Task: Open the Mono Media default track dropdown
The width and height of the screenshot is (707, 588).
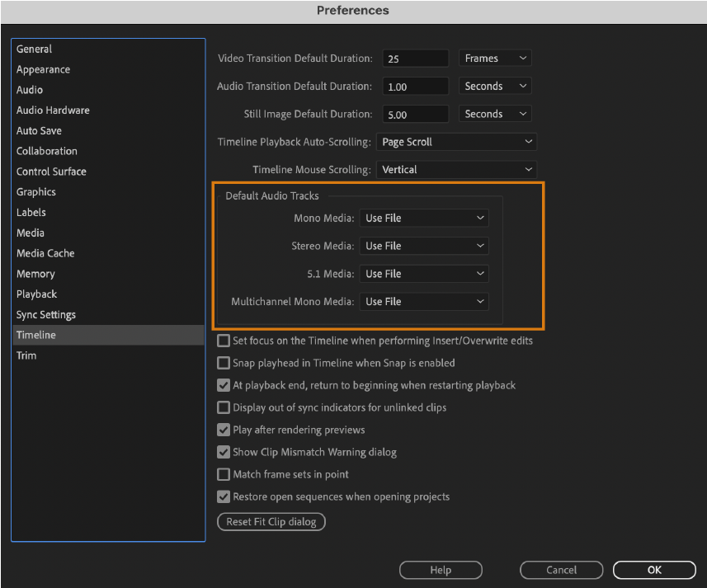Action: click(423, 218)
